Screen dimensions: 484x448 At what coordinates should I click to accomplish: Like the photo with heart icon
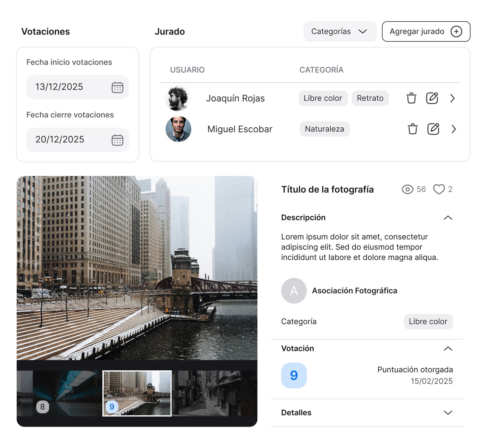coord(439,189)
